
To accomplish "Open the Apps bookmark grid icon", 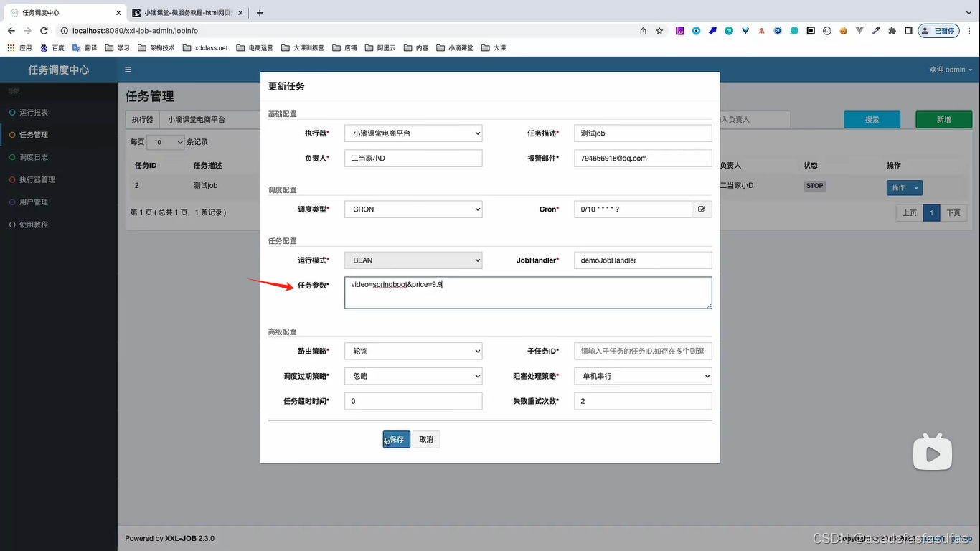I will [x=11, y=48].
